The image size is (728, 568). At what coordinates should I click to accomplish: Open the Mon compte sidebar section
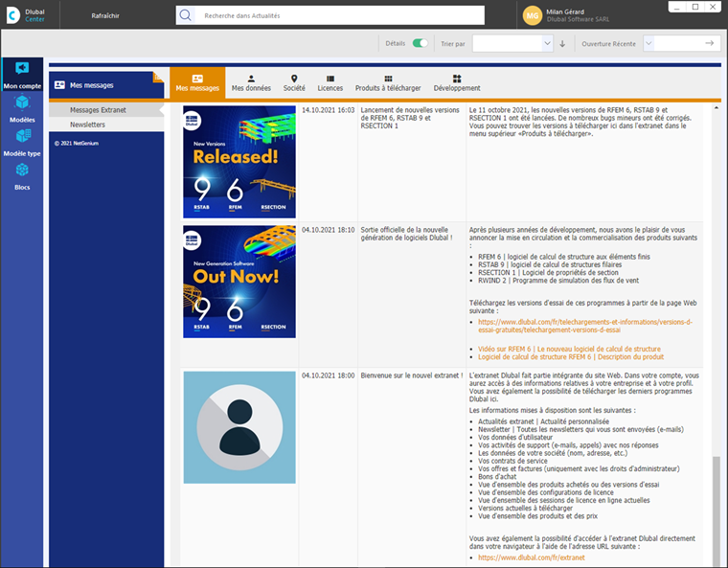(22, 75)
